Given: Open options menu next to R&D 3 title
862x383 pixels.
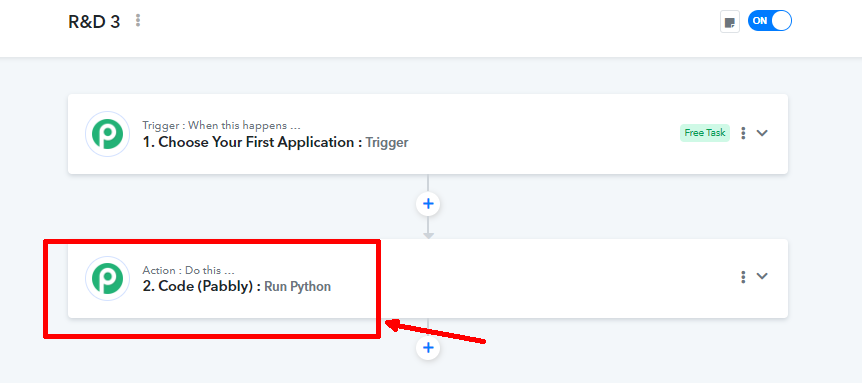Looking at the screenshot, I should tap(138, 21).
